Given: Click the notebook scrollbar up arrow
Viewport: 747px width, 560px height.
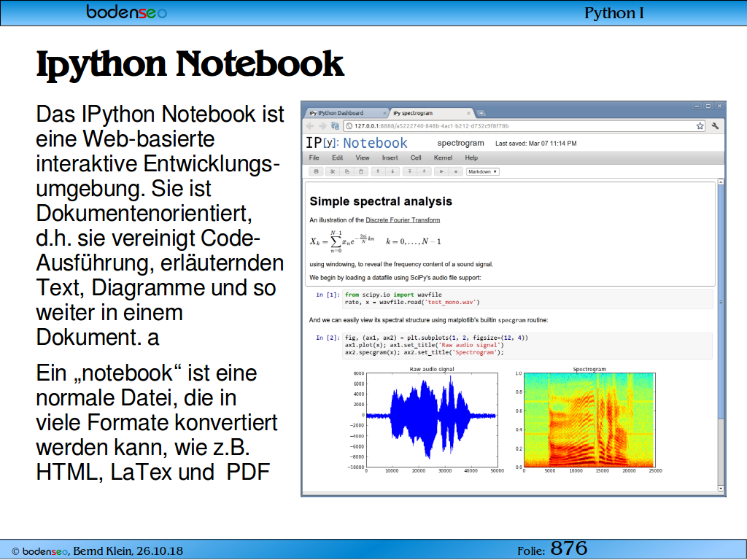Looking at the screenshot, I should tap(721, 182).
